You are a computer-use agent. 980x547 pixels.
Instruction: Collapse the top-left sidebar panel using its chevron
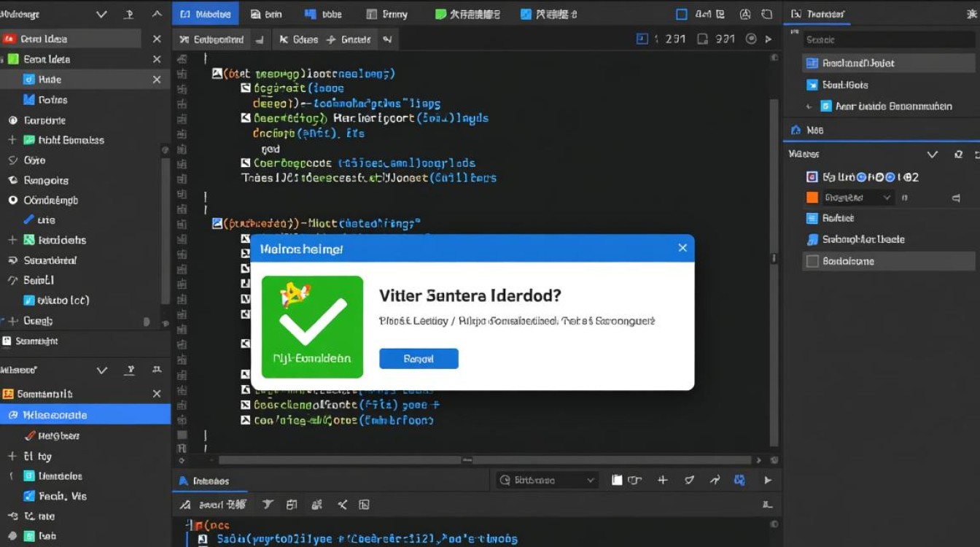(x=101, y=15)
